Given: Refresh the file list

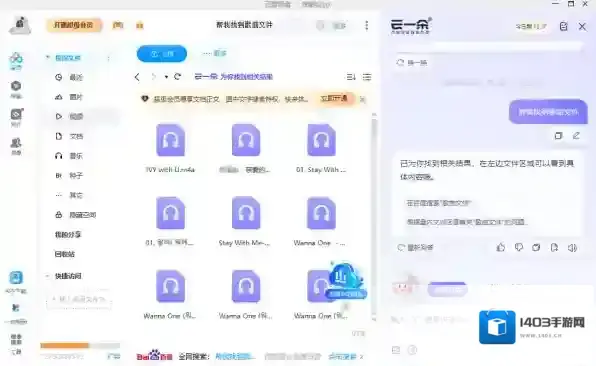Looking at the screenshot, I should (178, 76).
